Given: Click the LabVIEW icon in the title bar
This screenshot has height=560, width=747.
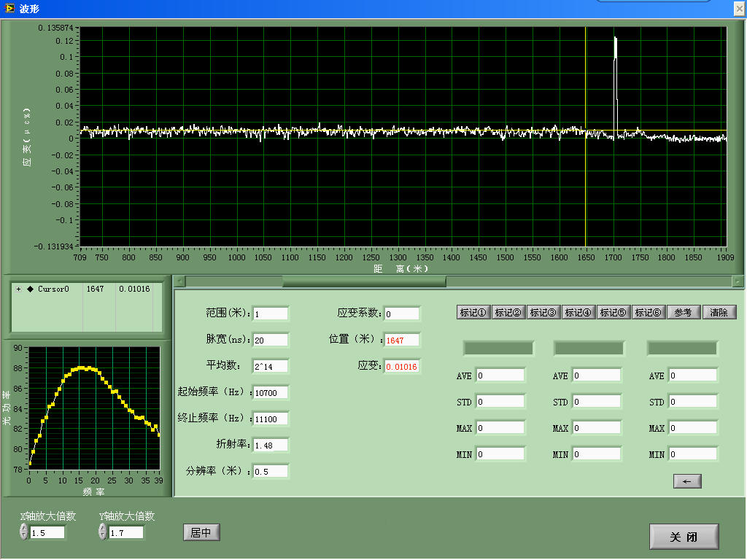Looking at the screenshot, I should click(9, 8).
